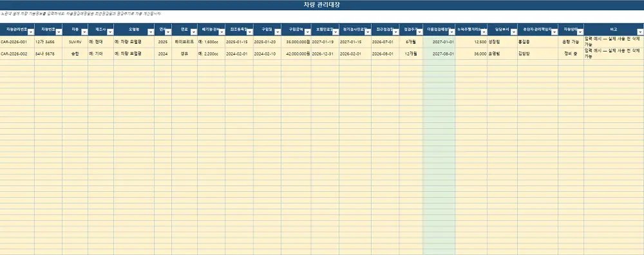Viewport: 644px width, 255px height.
Task: Open the 담당부서 column filter dropdown
Action: tap(514, 32)
